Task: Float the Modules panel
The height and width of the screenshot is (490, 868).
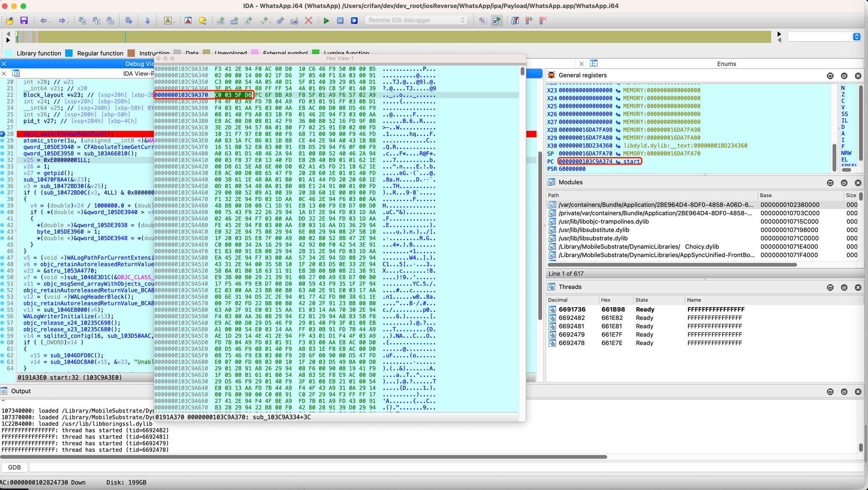Action: 844,183
